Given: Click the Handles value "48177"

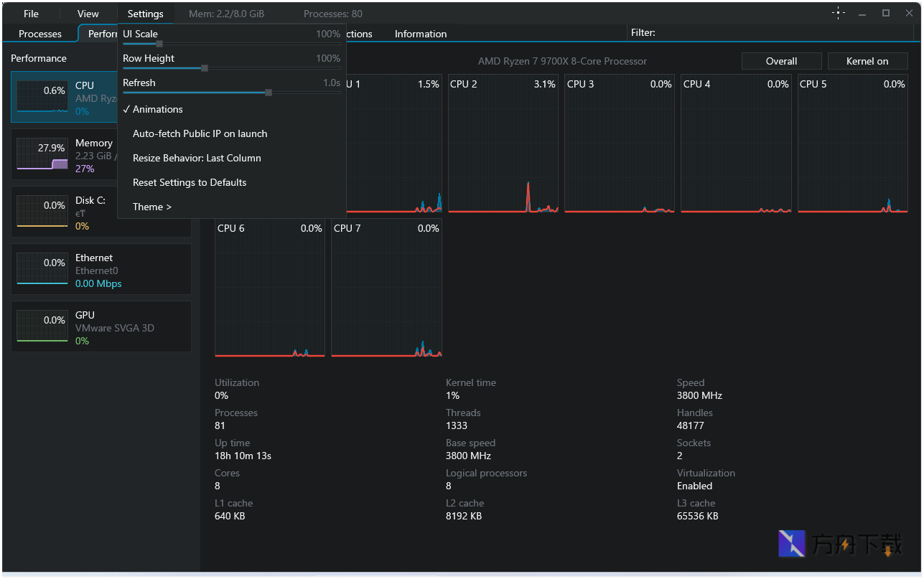Looking at the screenshot, I should 691,425.
